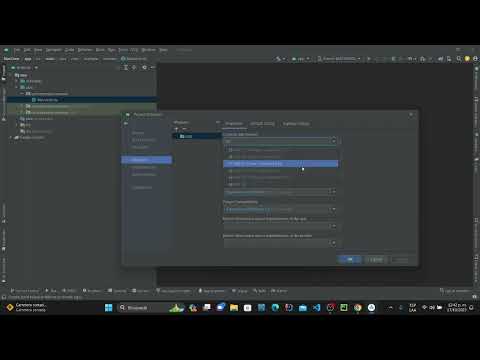Viewport: 480px width, 360px height.
Task: Click OK in Project Structure dialog
Action: click(349, 260)
